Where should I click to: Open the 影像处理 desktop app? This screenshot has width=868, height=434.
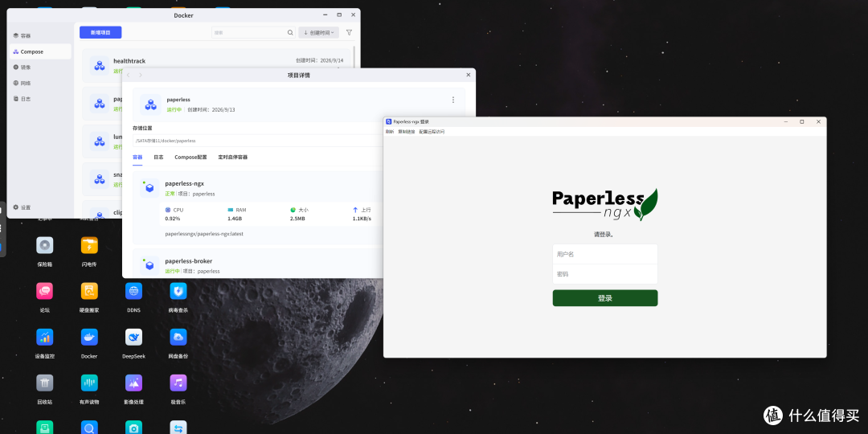[x=133, y=383]
